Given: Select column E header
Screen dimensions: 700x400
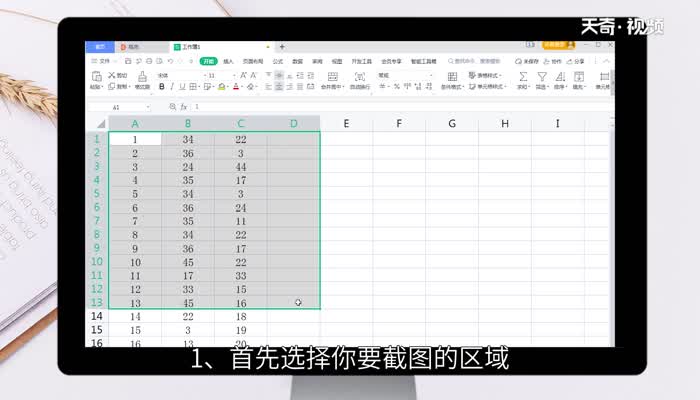Looking at the screenshot, I should click(346, 124).
